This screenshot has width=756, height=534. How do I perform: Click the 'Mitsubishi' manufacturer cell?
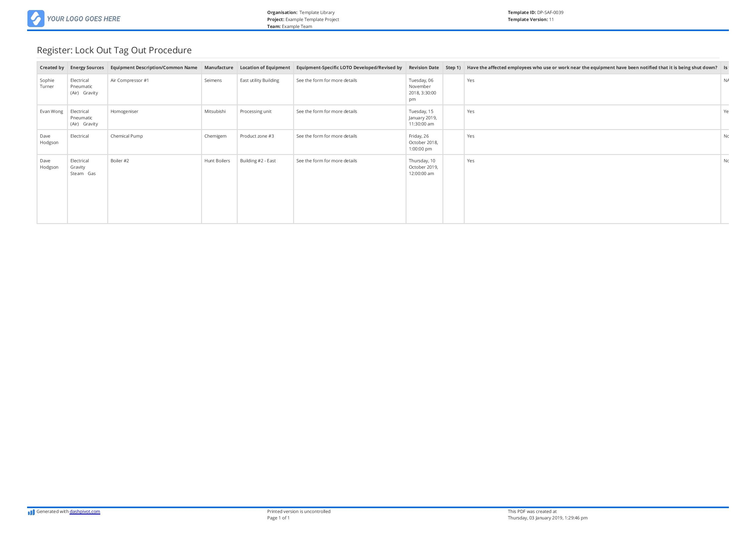[x=215, y=111]
